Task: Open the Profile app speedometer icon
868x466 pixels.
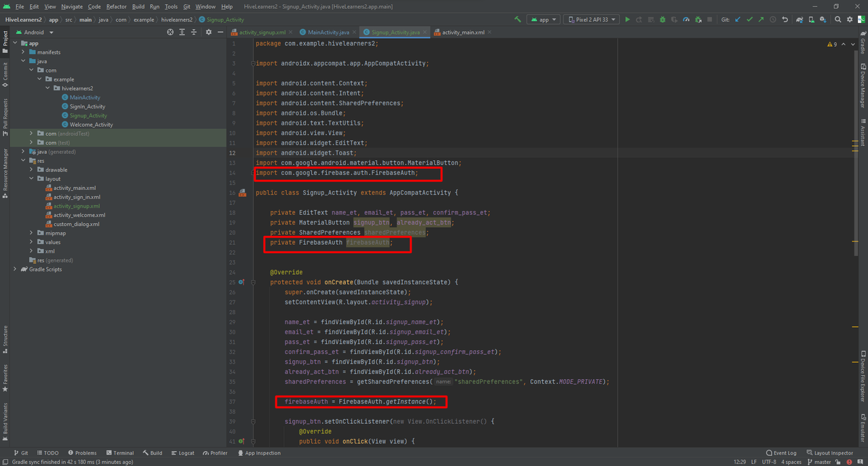Action: coord(686,20)
